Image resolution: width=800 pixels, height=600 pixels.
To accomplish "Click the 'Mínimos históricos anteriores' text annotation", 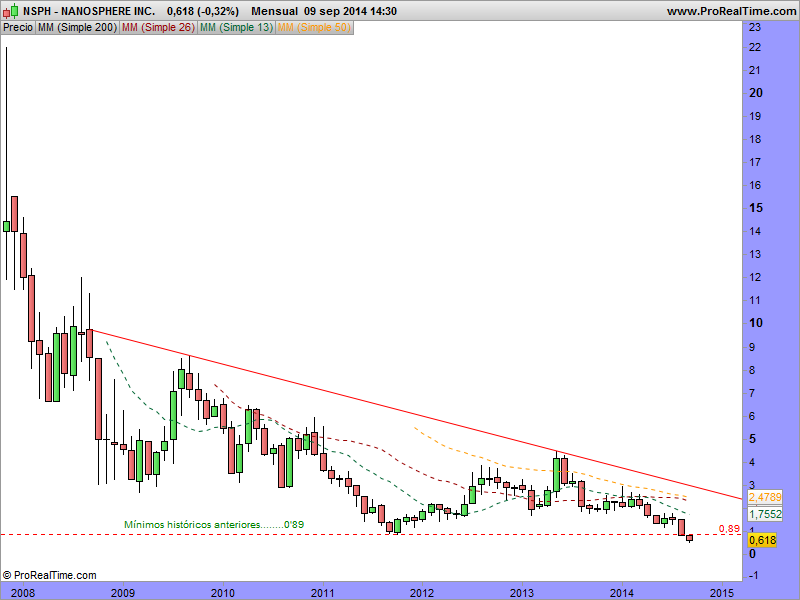I will [213, 524].
